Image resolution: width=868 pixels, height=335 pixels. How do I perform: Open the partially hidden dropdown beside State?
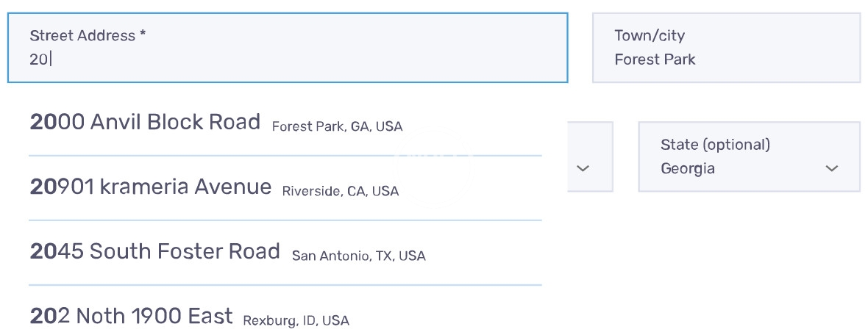[x=590, y=157]
